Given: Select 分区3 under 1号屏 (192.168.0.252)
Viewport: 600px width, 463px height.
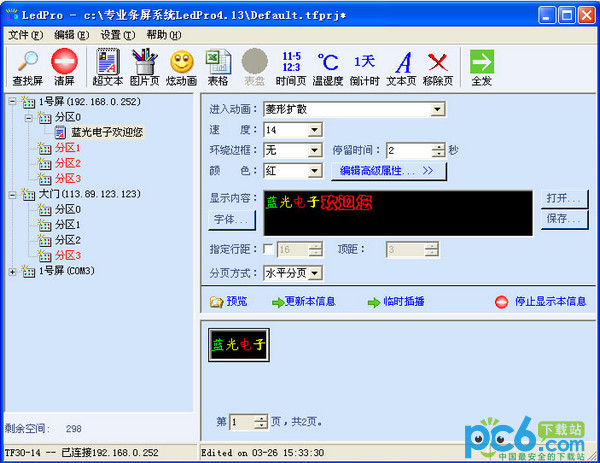Looking at the screenshot, I should point(68,179).
